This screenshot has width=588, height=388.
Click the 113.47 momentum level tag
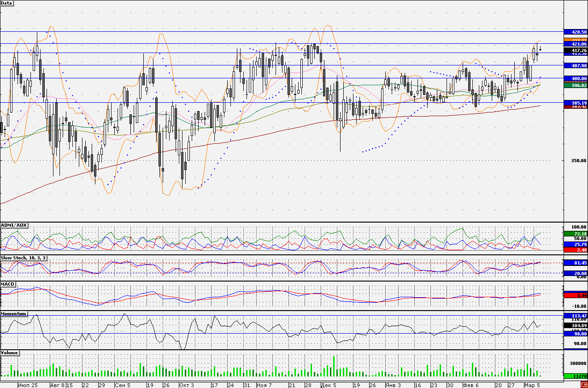pyautogui.click(x=576, y=315)
